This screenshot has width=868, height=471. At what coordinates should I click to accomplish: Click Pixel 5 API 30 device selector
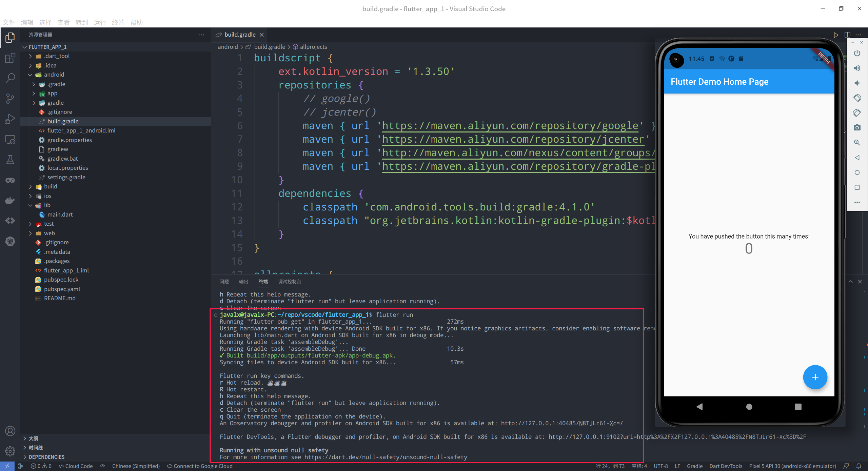(792, 466)
